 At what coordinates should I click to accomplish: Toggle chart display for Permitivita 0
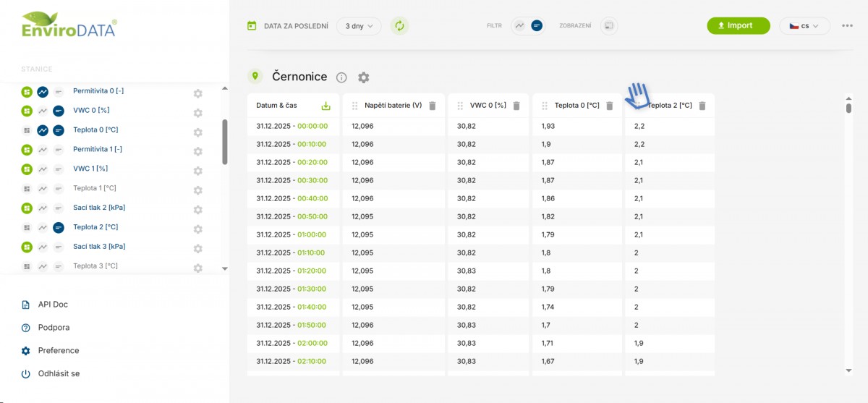(x=43, y=92)
